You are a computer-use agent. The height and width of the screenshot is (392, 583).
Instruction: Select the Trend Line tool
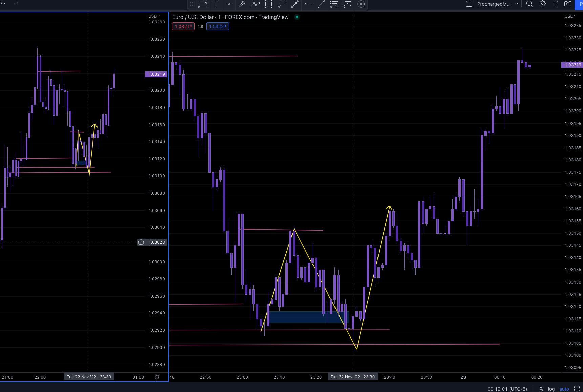click(321, 4)
